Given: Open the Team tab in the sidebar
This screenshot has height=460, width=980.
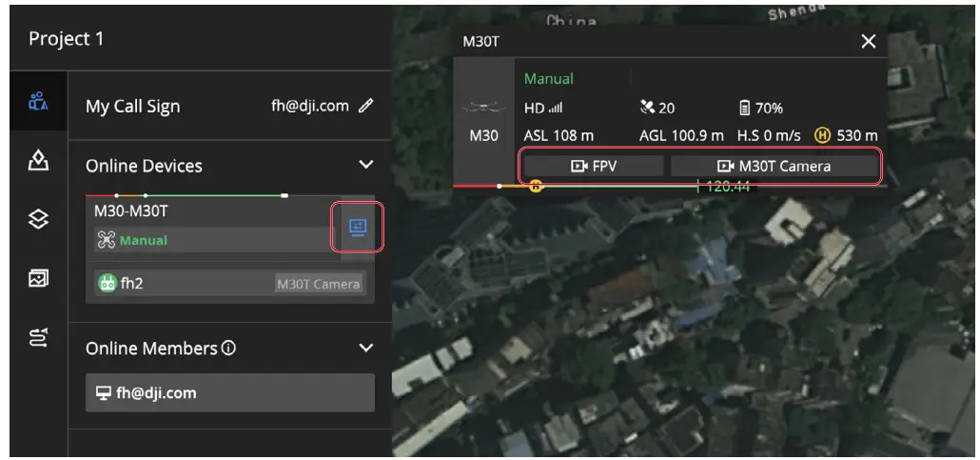Looking at the screenshot, I should tap(39, 101).
